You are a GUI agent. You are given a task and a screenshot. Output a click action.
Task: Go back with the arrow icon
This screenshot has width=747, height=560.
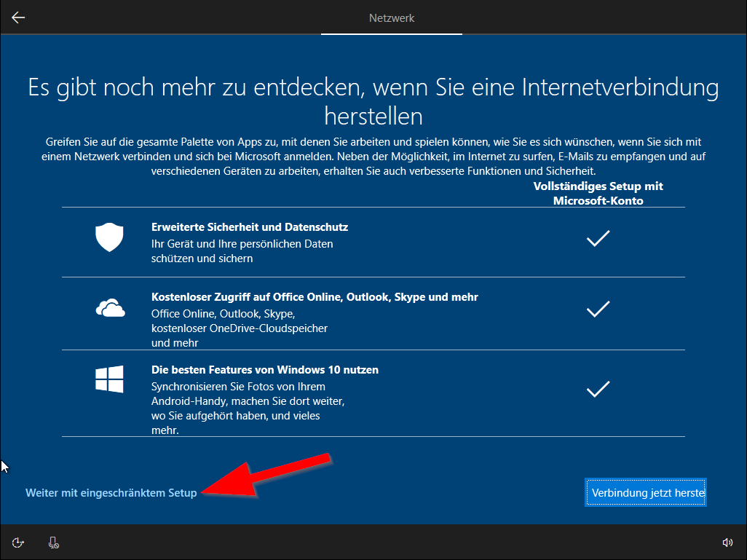18,17
